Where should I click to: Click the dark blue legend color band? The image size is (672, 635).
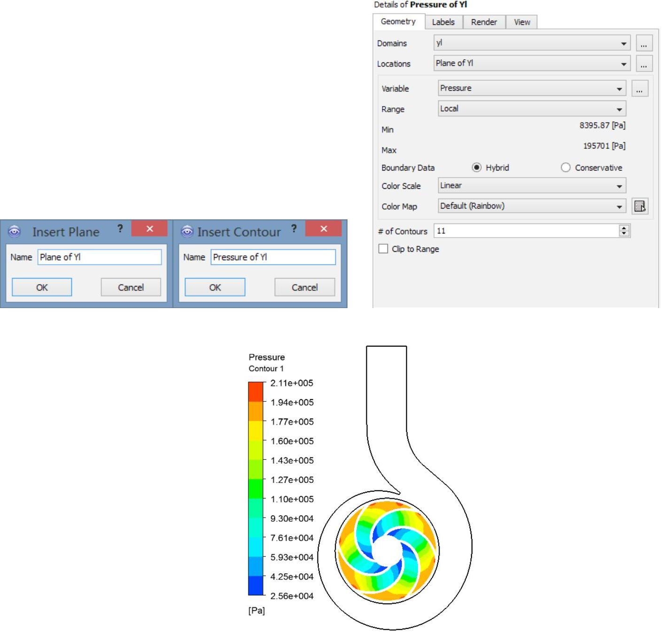click(x=256, y=586)
